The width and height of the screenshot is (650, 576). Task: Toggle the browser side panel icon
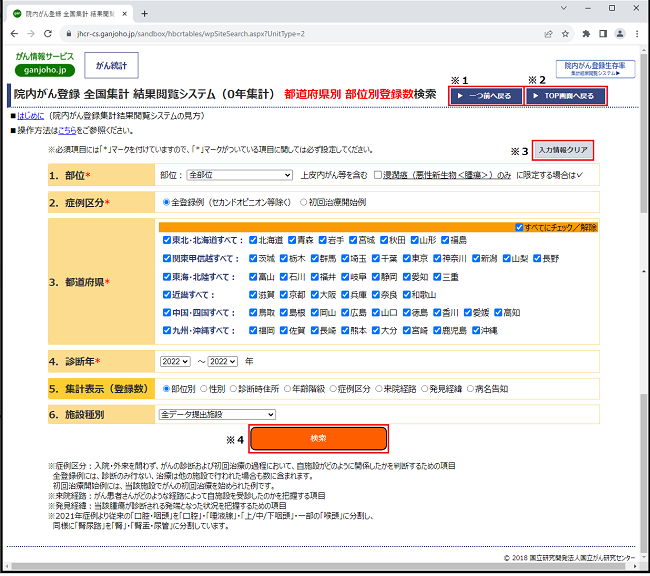pos(603,34)
